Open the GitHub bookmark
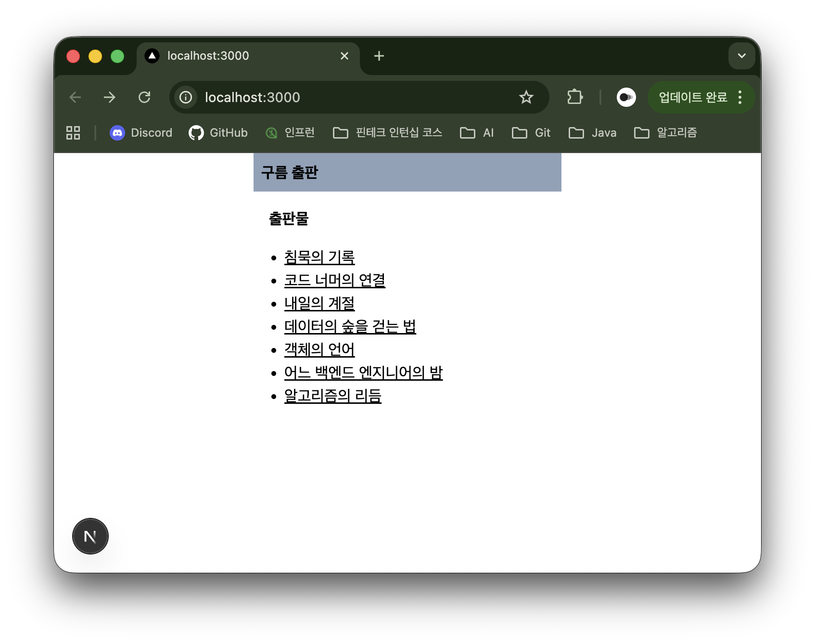The image size is (815, 644). (x=218, y=133)
